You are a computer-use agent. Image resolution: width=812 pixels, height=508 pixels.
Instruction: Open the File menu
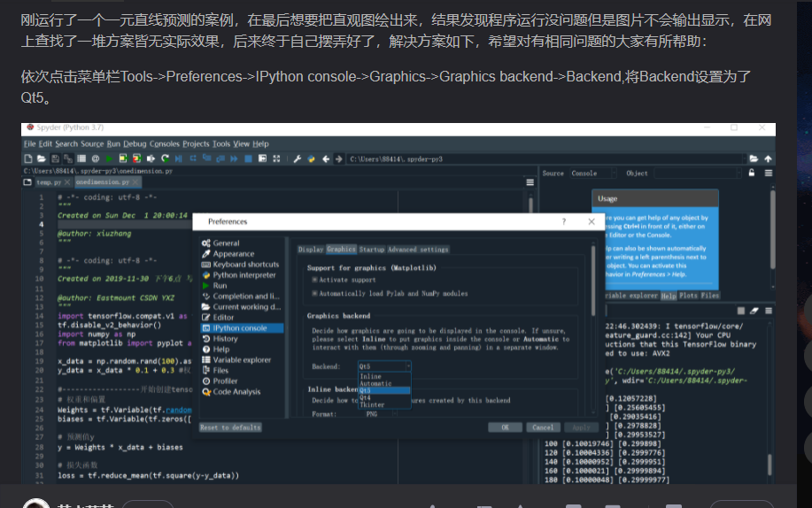(x=29, y=144)
